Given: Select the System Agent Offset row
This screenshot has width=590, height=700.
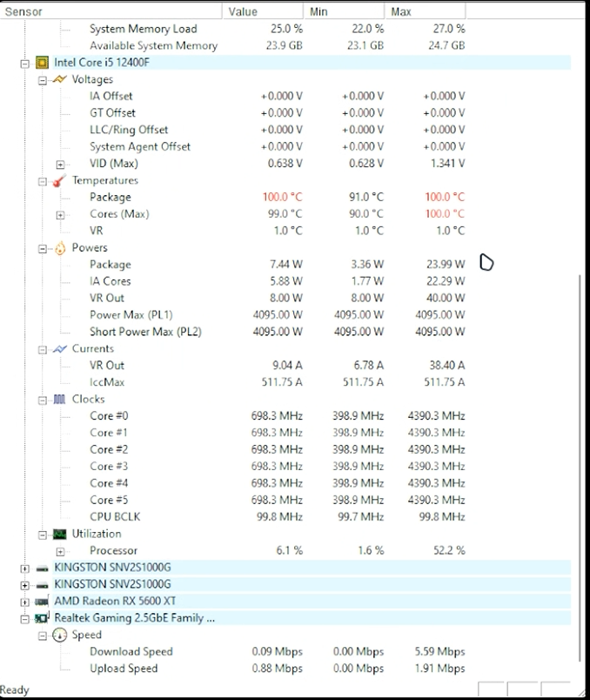Looking at the screenshot, I should pos(277,146).
